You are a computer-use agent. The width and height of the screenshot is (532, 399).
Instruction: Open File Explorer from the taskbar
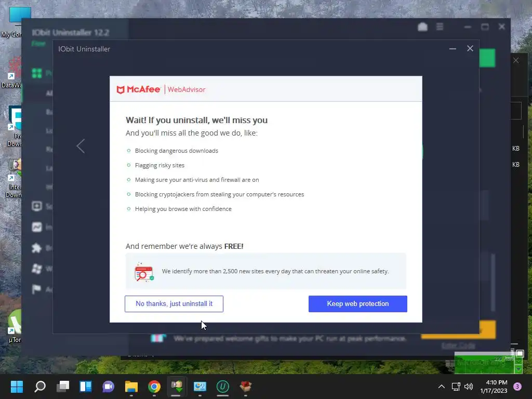click(x=131, y=387)
